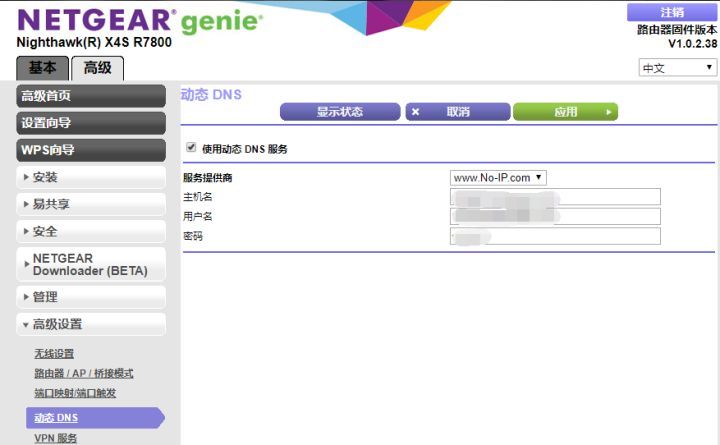This screenshot has height=445, width=720.
Task: Open the 端口映射/端口触发 link
Action: pos(75,393)
